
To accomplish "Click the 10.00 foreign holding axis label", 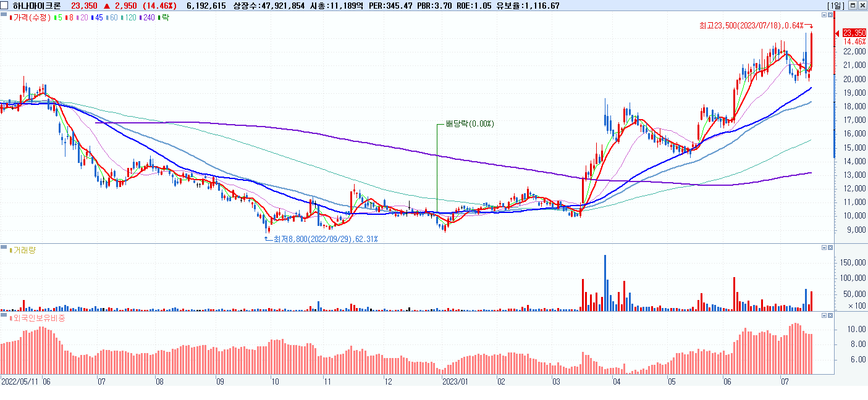I will coord(856,329).
